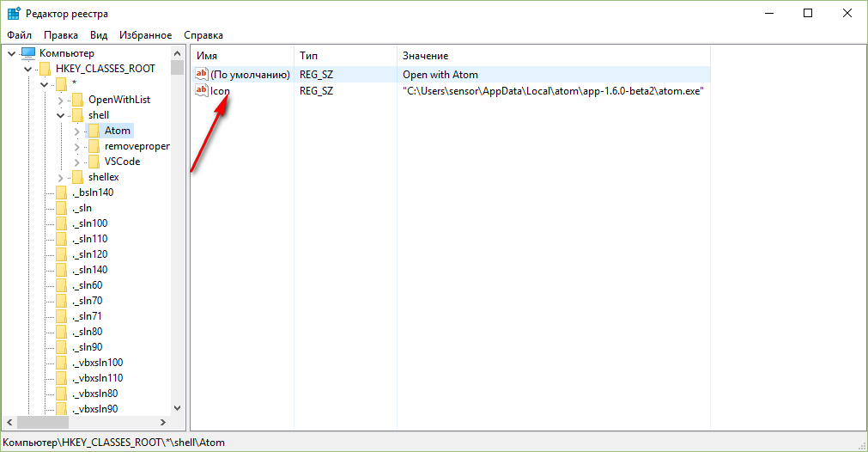868x452 pixels.
Task: Click the ._vbxsln100 folder icon
Action: point(62,363)
